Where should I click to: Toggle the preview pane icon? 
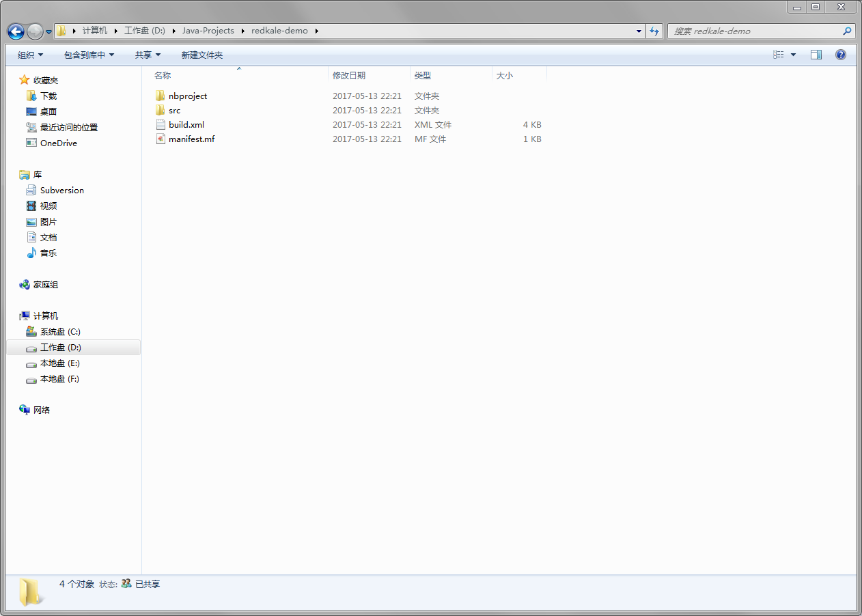pyautogui.click(x=816, y=55)
